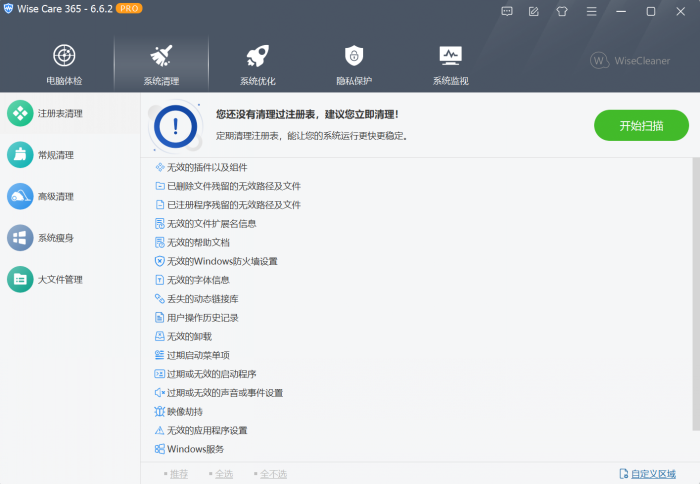Open the 自定义区域 link
The height and width of the screenshot is (484, 700).
(x=653, y=474)
